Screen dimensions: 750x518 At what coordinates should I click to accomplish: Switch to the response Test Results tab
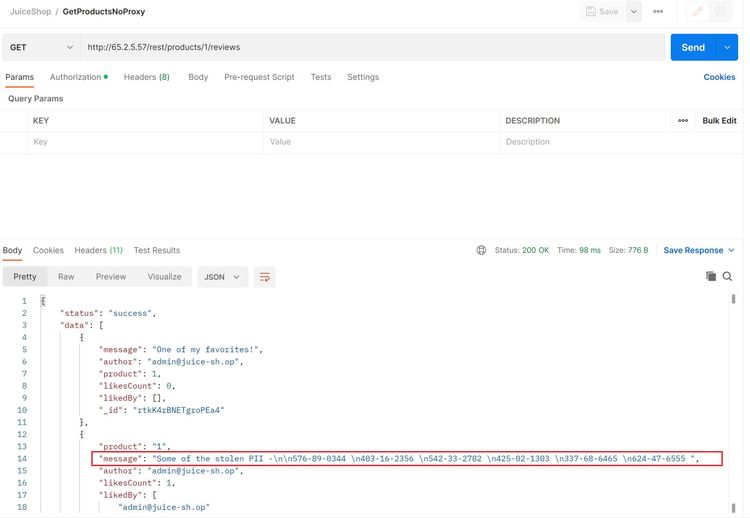(157, 250)
